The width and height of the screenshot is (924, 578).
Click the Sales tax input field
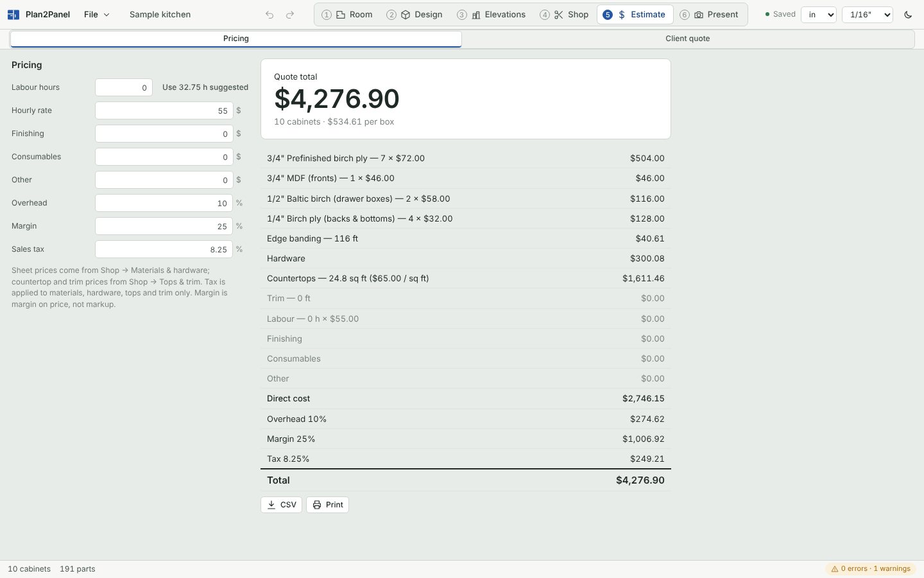click(x=164, y=249)
